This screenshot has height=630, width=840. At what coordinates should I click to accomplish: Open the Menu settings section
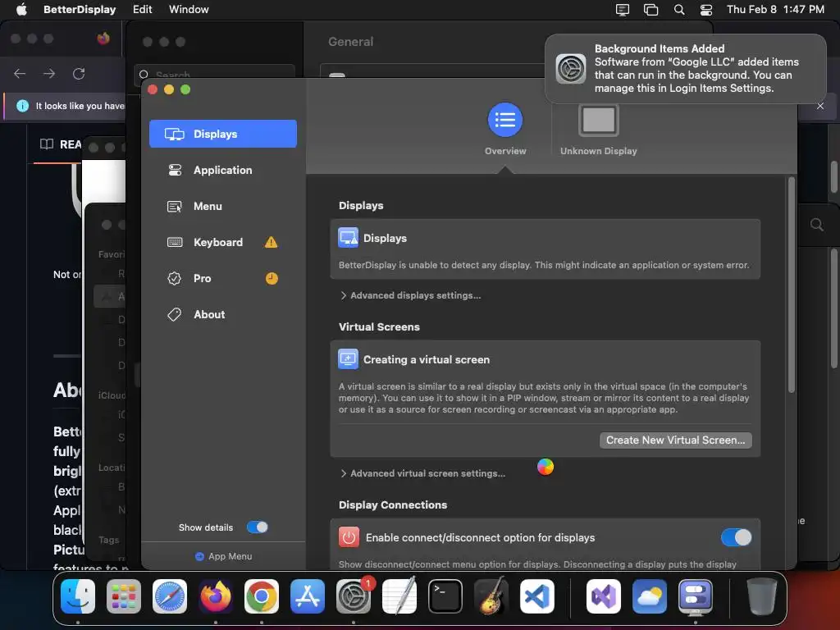click(223, 206)
